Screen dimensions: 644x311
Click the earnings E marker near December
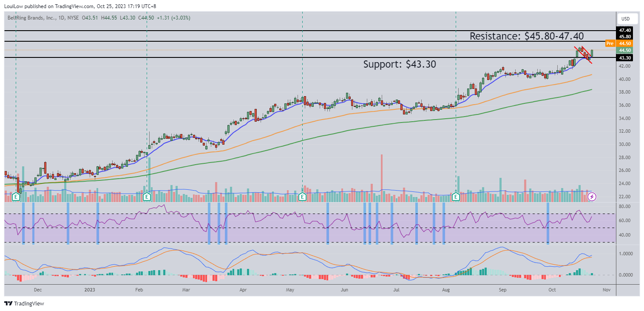16,197
